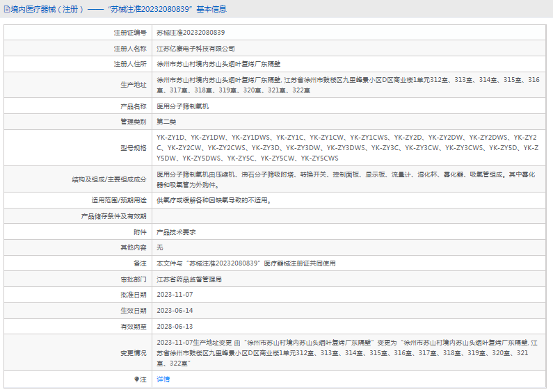Click the product name 医用分子筛制氧机
Viewport: 553px width, 392px height.
tap(182, 106)
